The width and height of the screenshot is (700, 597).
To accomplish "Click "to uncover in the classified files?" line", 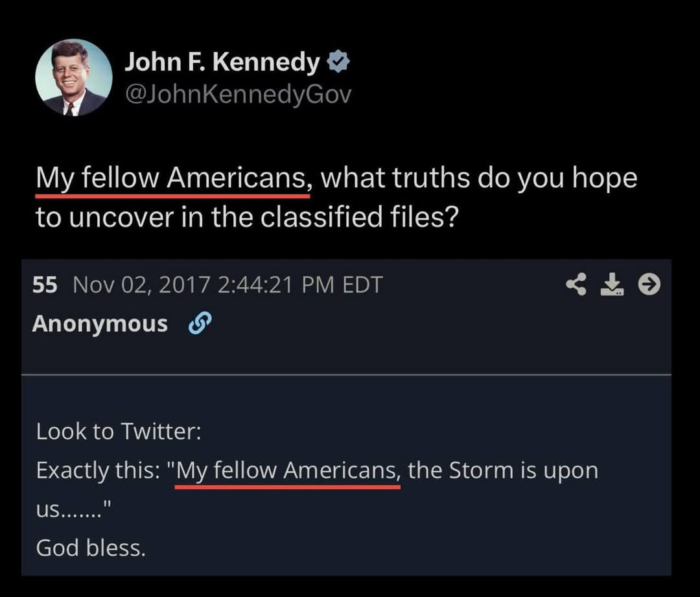I will [248, 217].
